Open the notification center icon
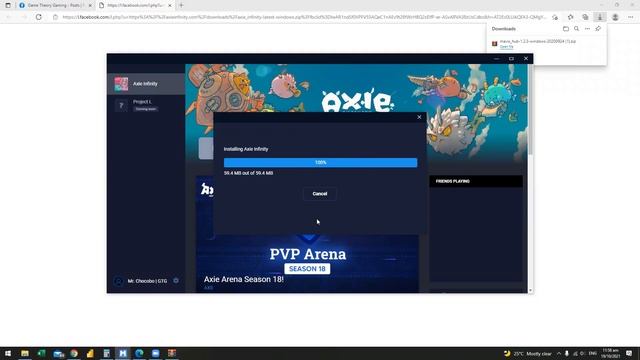The width and height of the screenshot is (640, 360). [x=629, y=353]
